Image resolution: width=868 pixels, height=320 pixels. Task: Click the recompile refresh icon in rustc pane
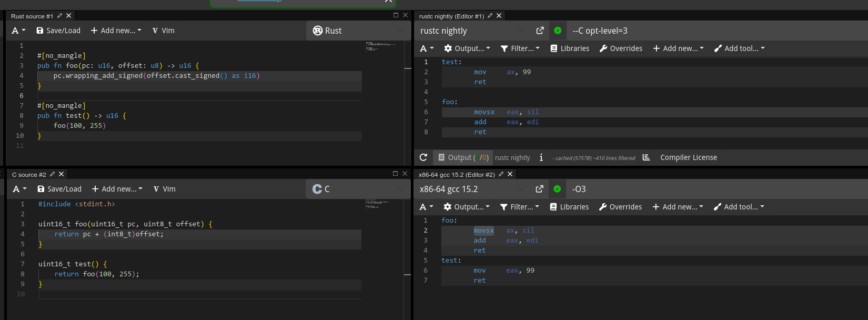pyautogui.click(x=423, y=157)
